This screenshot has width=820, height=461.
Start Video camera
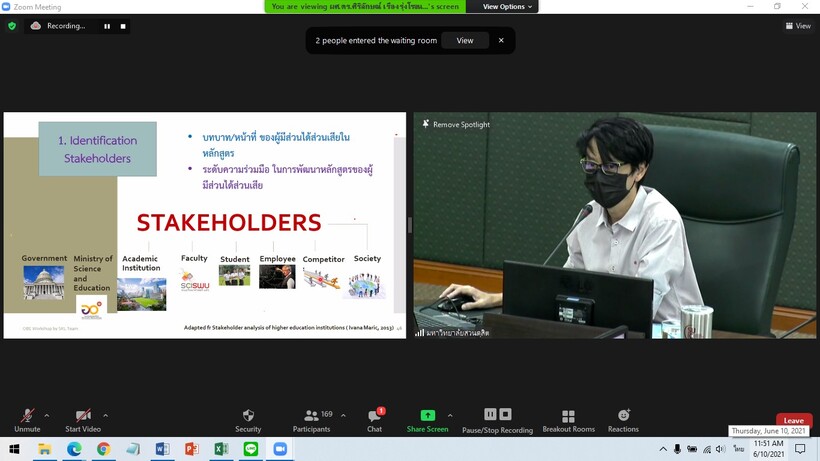click(x=83, y=420)
